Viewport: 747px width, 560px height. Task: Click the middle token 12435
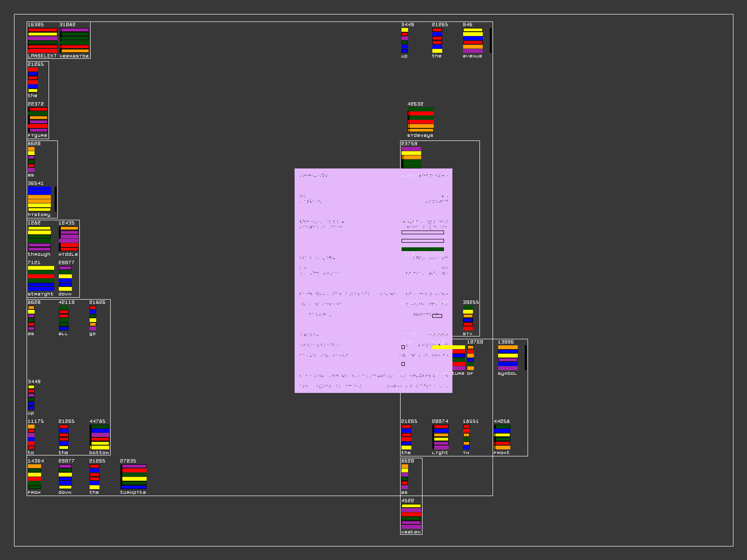pos(69,239)
